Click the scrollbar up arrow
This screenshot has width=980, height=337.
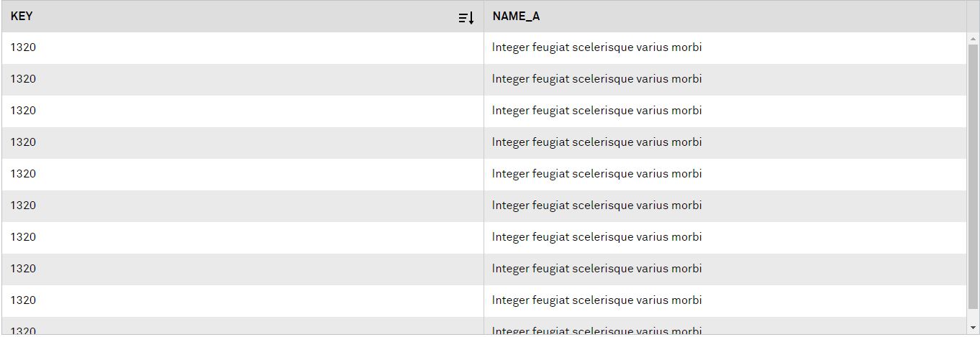coord(973,38)
